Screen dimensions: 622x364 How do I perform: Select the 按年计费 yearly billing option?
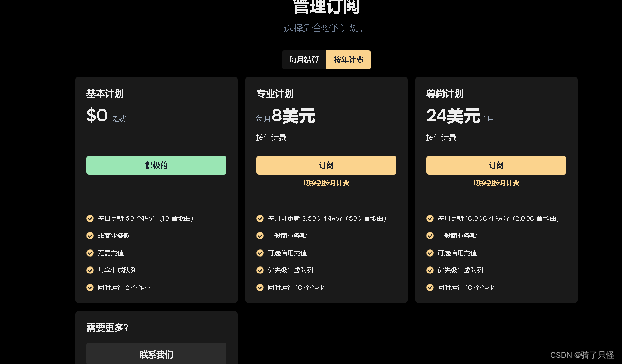click(349, 60)
